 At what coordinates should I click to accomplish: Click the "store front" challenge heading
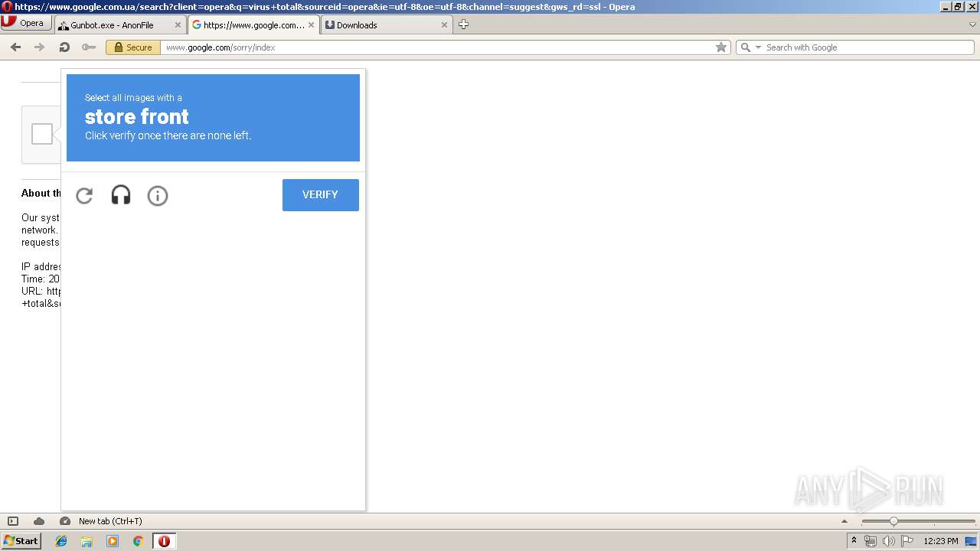[x=137, y=117]
